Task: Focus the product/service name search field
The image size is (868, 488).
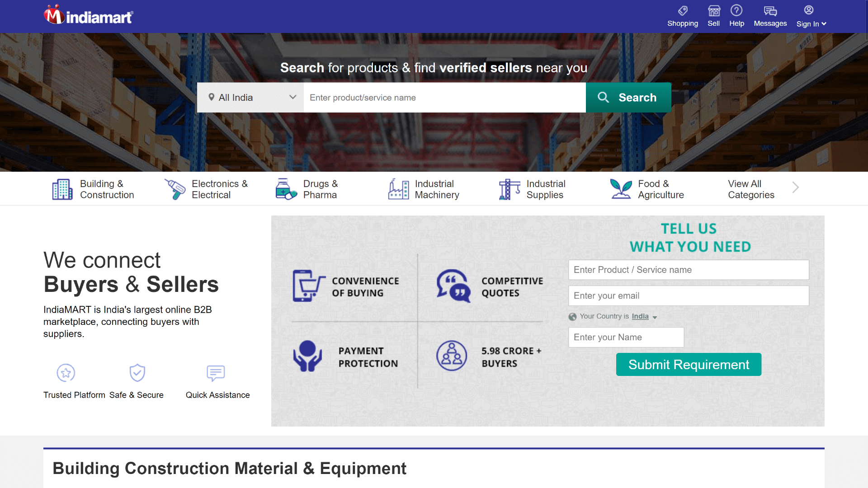Action: 445,97
